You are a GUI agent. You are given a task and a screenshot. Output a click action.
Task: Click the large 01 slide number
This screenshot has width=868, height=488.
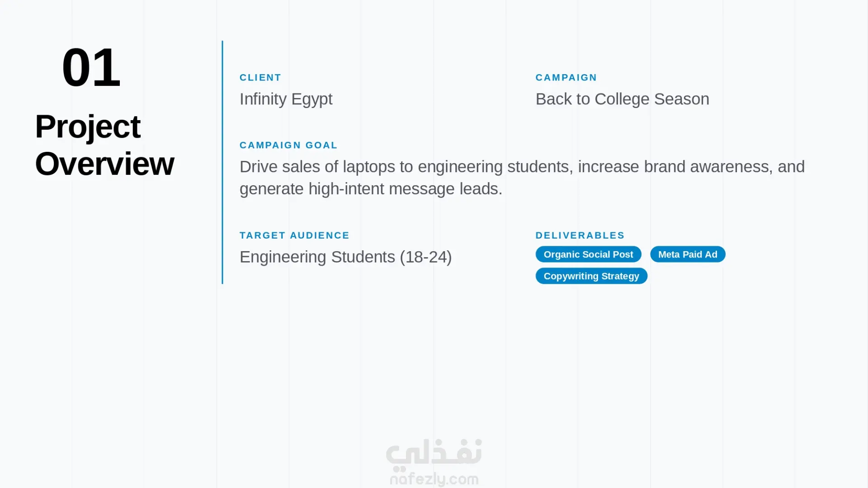coord(91,68)
